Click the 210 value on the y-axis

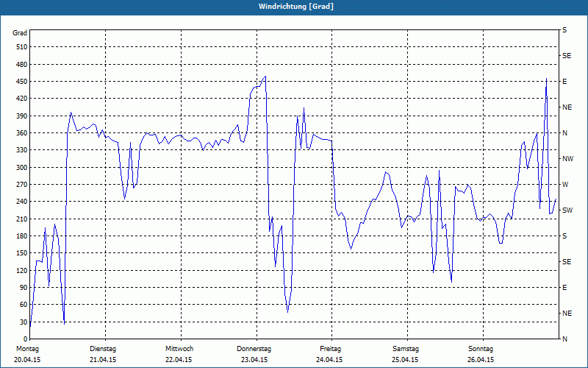point(22,219)
